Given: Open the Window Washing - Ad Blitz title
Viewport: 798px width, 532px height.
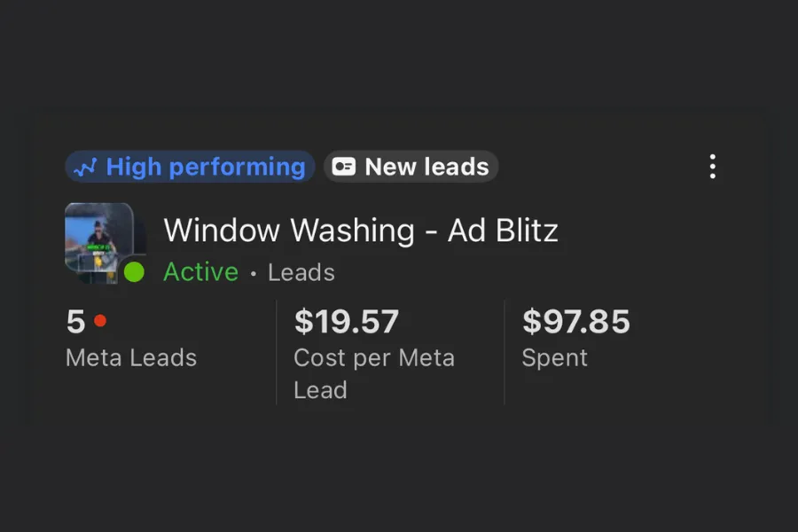Looking at the screenshot, I should 361,231.
